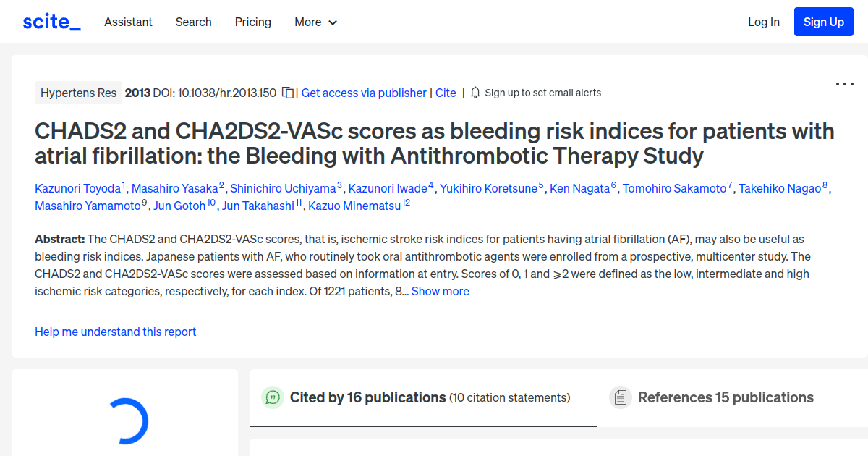Image resolution: width=868 pixels, height=456 pixels.
Task: Copy the DOI using the copy icon
Action: click(286, 92)
